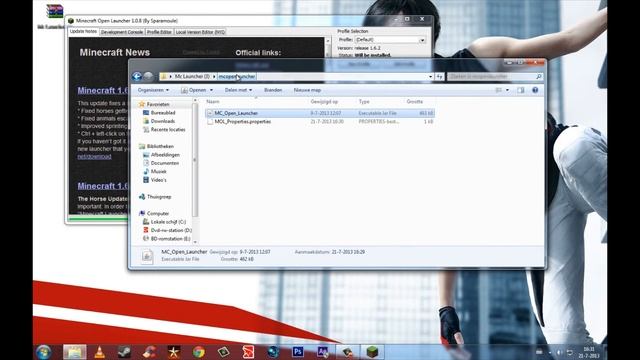The height and width of the screenshot is (360, 640).
Task: Click Nieuwe map in the Explorer toolbar
Action: click(307, 90)
